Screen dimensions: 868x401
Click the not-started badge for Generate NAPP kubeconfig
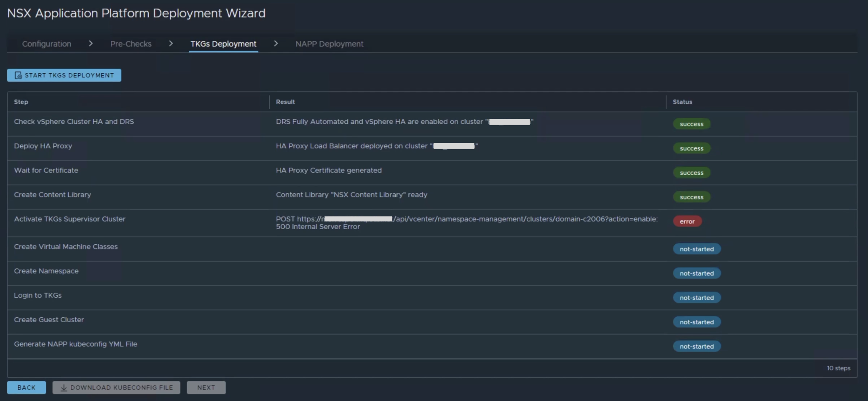click(x=697, y=347)
